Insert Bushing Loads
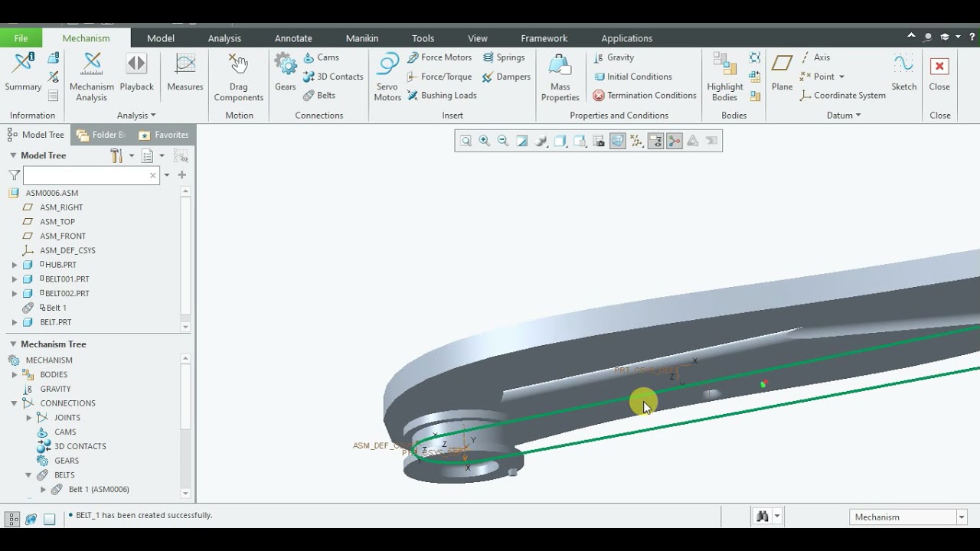Screen dimensions: 980x551 click(x=442, y=96)
